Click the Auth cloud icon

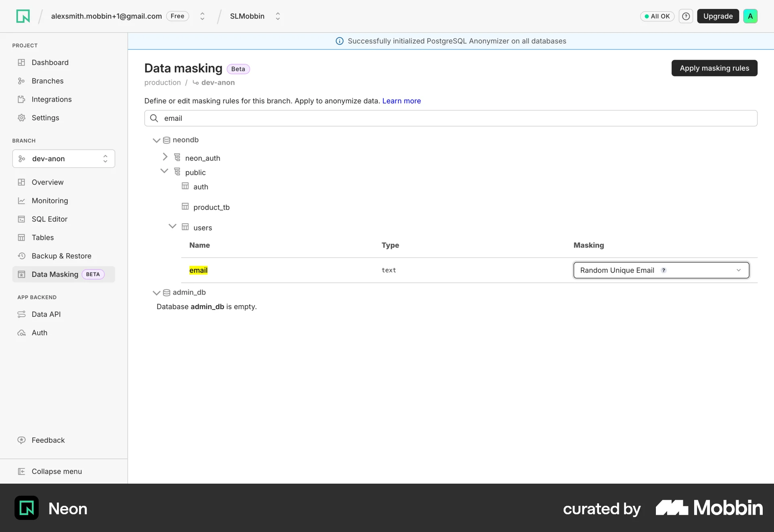coord(21,333)
